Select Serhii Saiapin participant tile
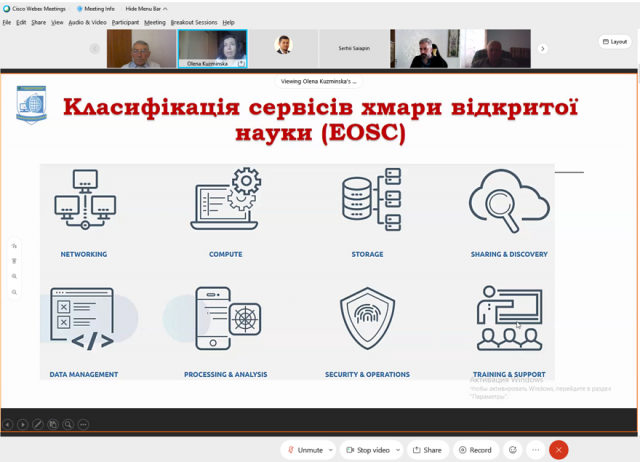Image resolution: width=640 pixels, height=462 pixels. tap(354, 49)
